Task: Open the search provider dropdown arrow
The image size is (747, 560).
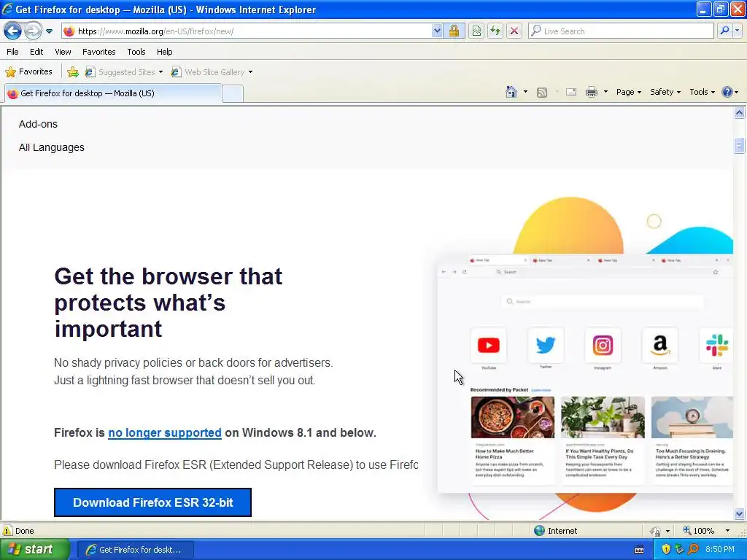Action: click(x=738, y=31)
